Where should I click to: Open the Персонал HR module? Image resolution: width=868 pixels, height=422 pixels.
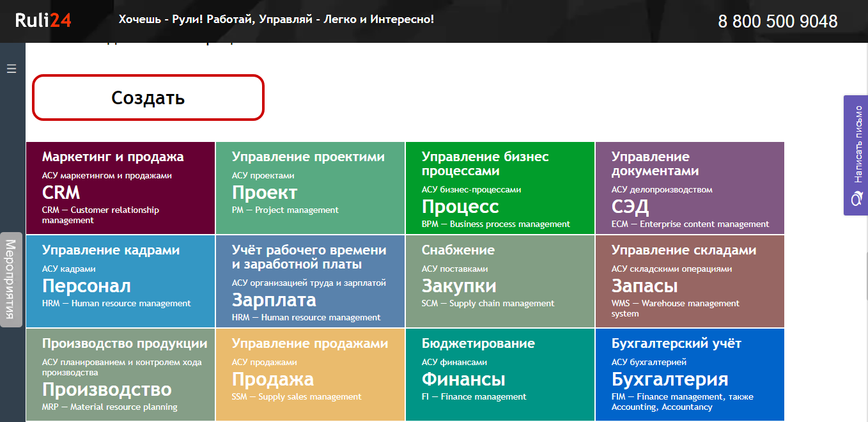tap(120, 281)
